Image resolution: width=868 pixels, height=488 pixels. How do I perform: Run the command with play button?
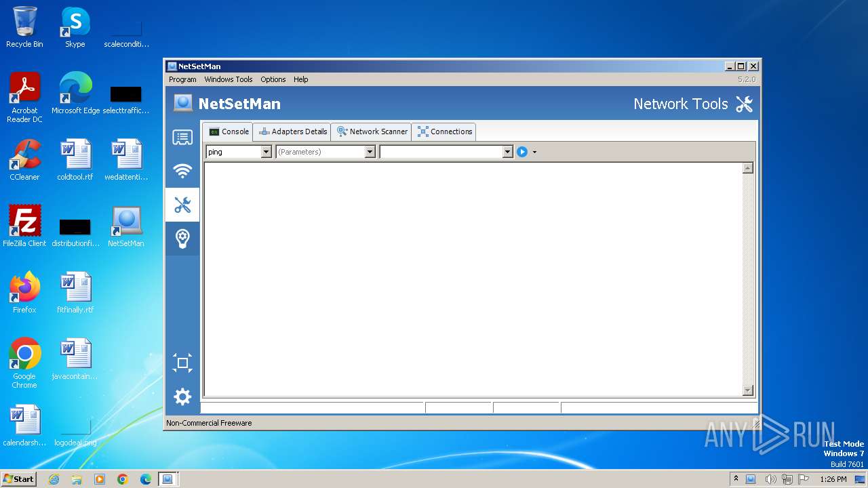coord(522,152)
